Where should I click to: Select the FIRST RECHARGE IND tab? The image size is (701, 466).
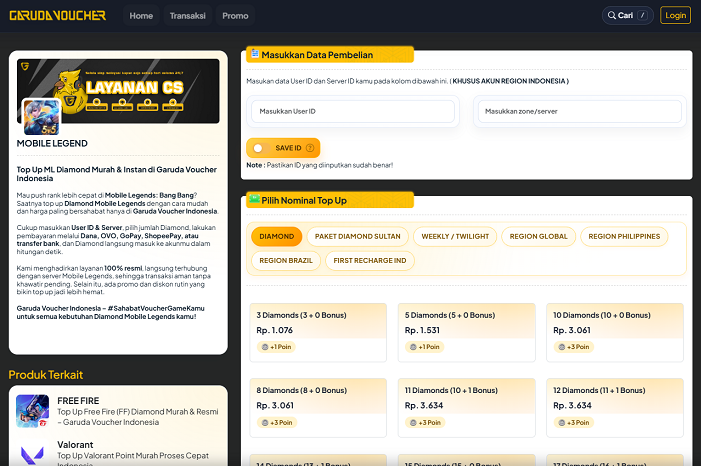370,261
